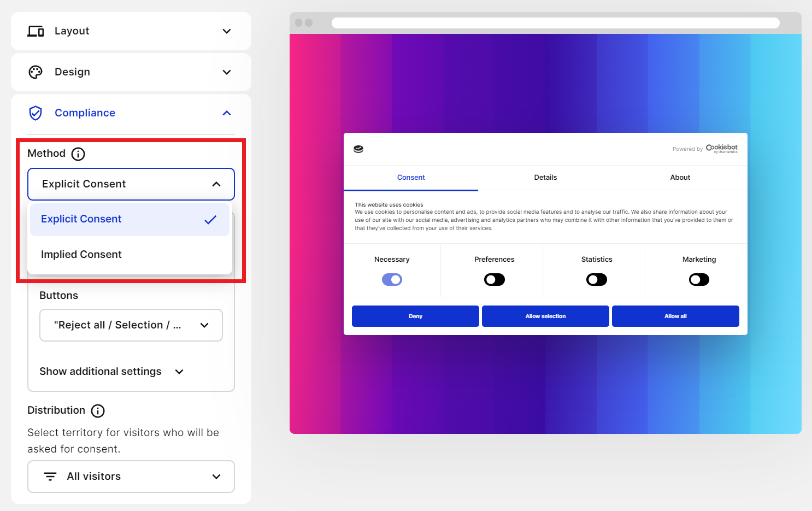Screen dimensions: 812x511
Task: Toggle the Necessary cookie switch
Action: pyautogui.click(x=392, y=280)
